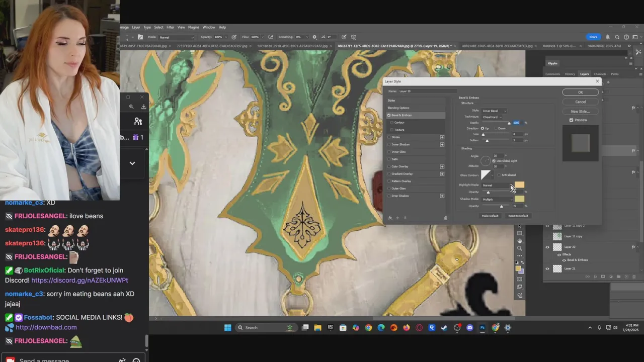Select the Hand tool in the toolbar
The width and height of the screenshot is (644, 362).
[x=520, y=241]
